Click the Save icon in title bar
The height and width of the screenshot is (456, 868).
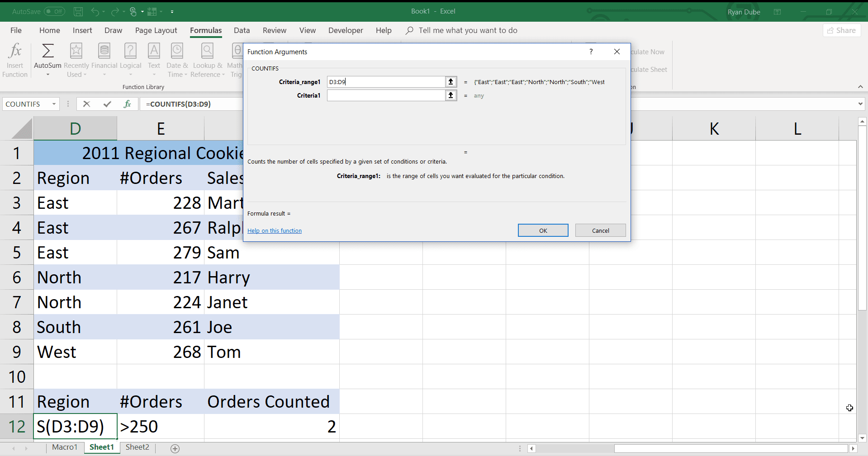(x=78, y=11)
